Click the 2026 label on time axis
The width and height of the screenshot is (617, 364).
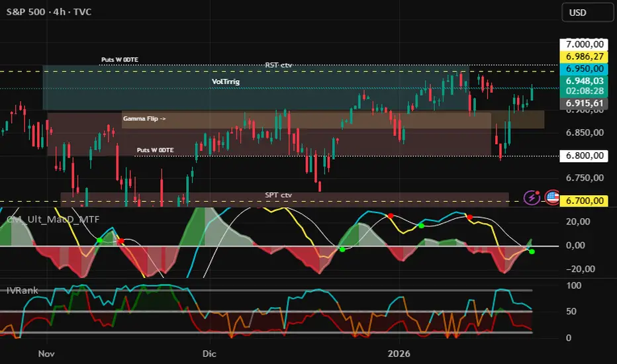[399, 353]
